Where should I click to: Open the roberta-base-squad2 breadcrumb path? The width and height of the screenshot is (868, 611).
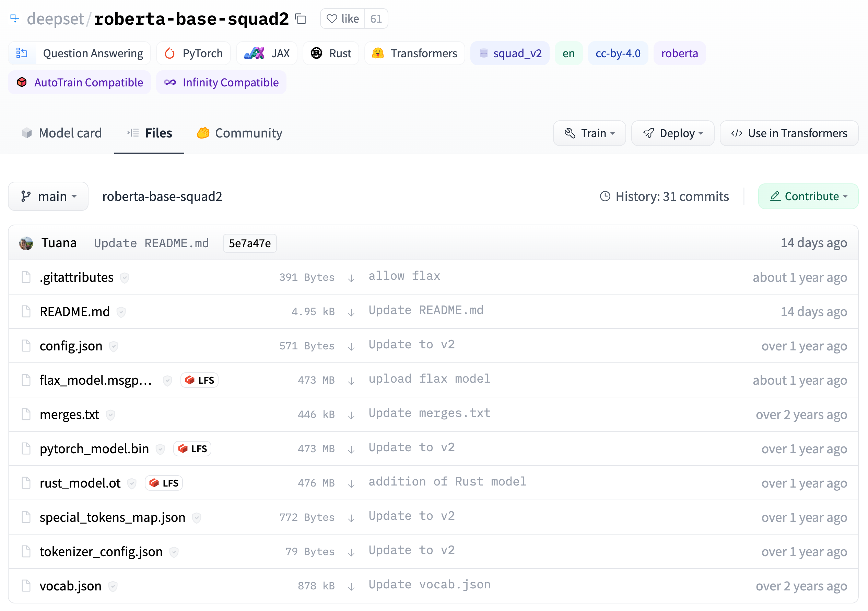click(162, 196)
